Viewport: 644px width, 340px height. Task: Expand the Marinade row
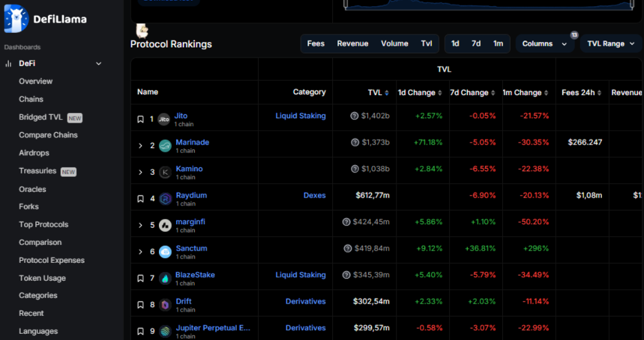pyautogui.click(x=140, y=146)
